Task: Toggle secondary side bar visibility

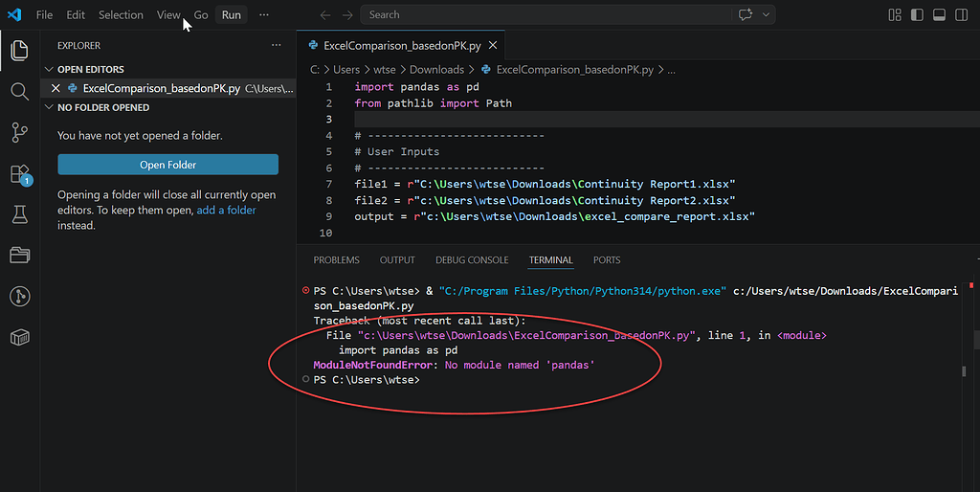Action: click(x=961, y=15)
